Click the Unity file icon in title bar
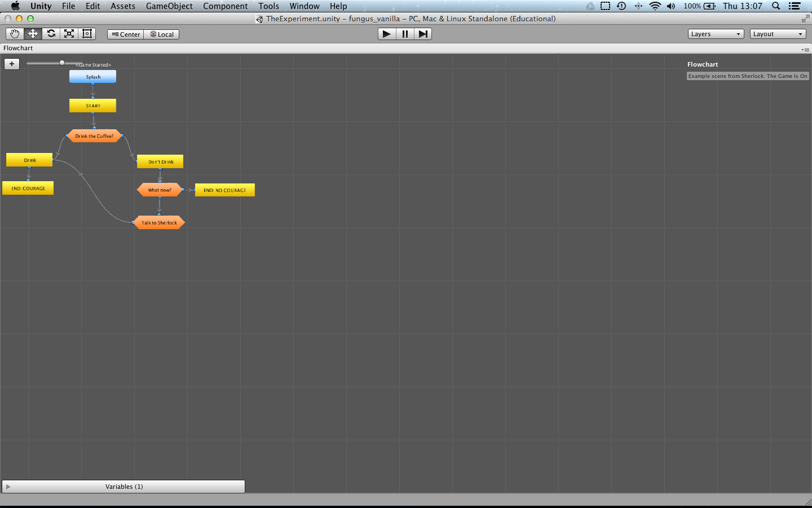This screenshot has height=508, width=812. pyautogui.click(x=259, y=19)
